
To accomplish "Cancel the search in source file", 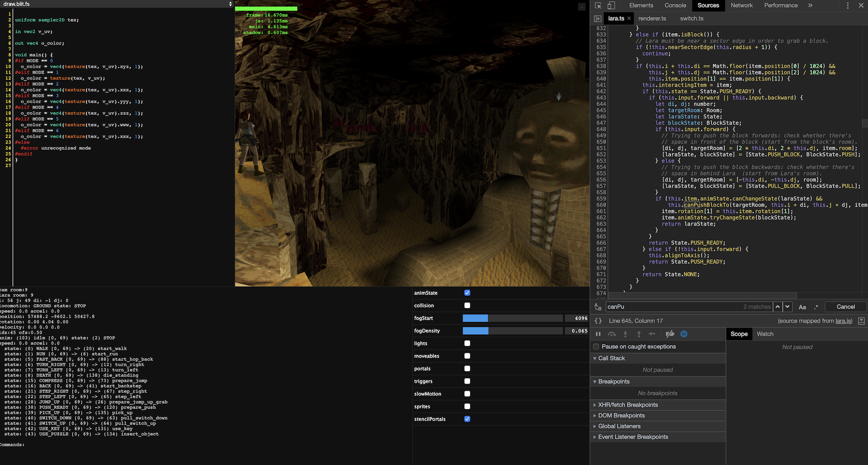I will coord(846,307).
